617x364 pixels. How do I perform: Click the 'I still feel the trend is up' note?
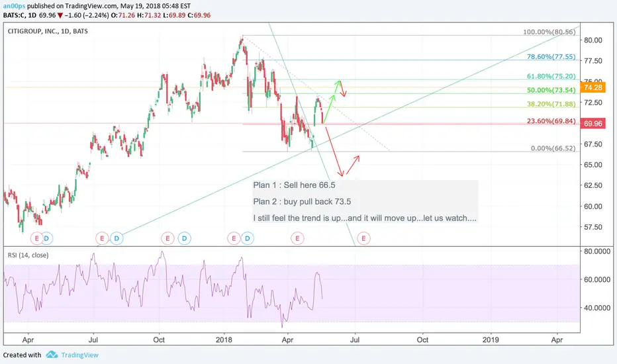[365, 218]
